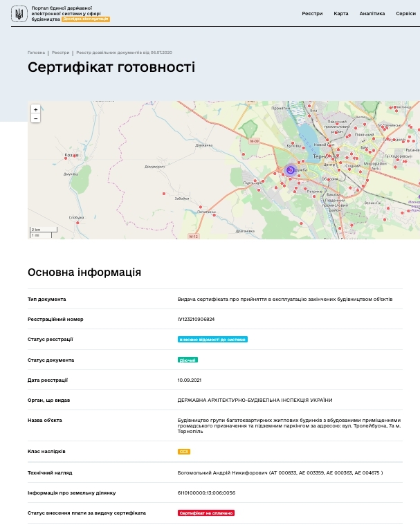The height and width of the screenshot is (525, 420).
Task: Select registration date 10.09.2021
Action: pos(189,380)
